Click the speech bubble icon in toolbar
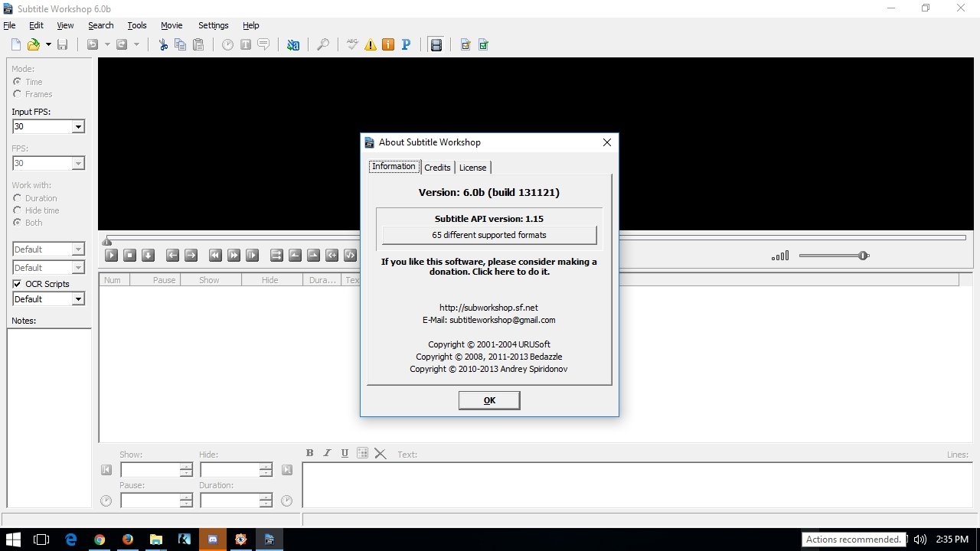Screen dimensions: 980x551 (x=263, y=44)
